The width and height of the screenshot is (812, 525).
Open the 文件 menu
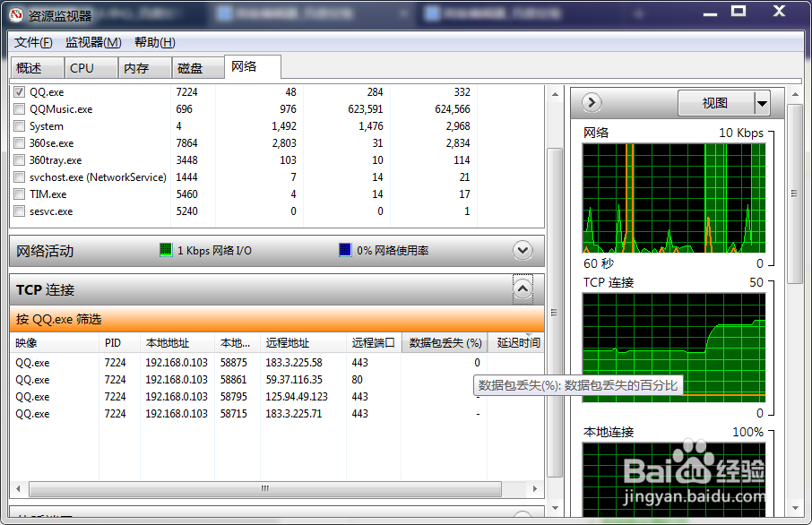coord(32,42)
